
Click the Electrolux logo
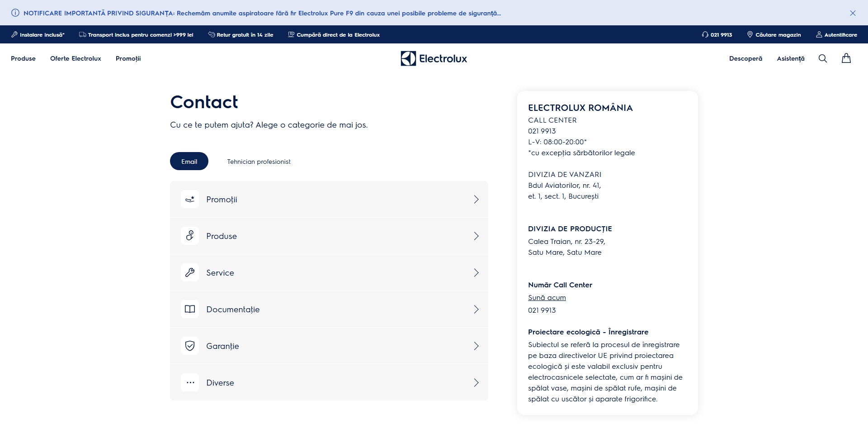click(x=434, y=58)
